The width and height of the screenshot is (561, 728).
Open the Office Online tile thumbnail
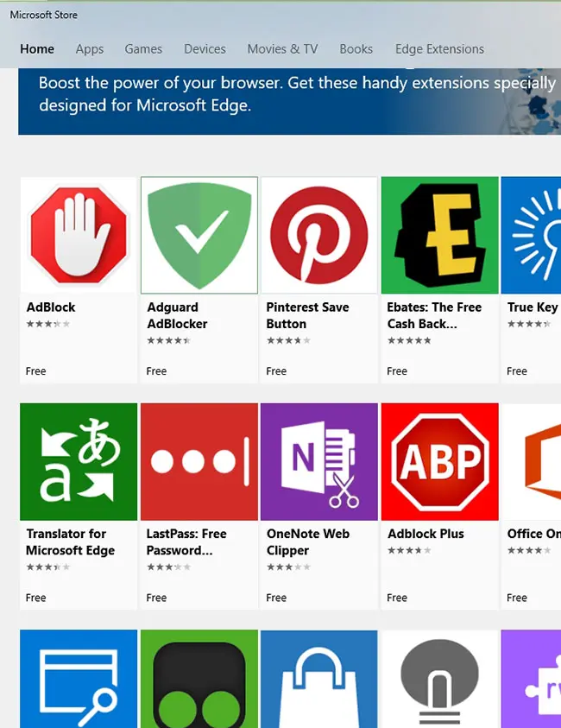click(x=532, y=462)
